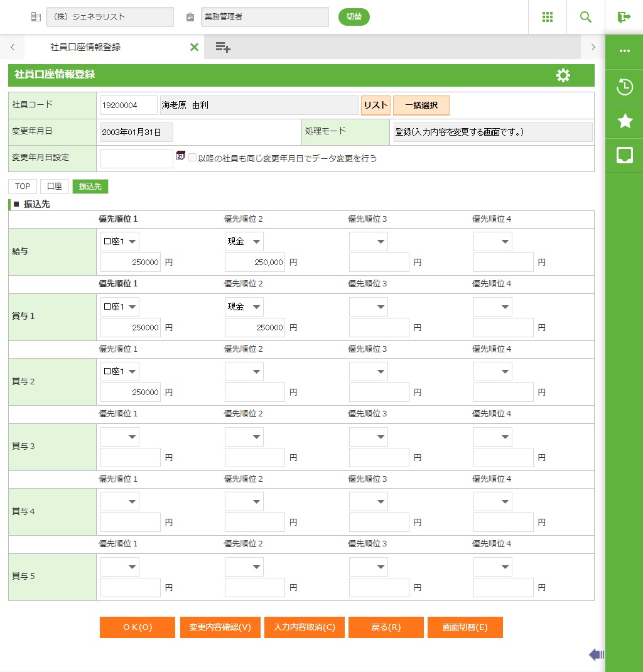Close the 社員口座情報登録 tab

(x=194, y=47)
